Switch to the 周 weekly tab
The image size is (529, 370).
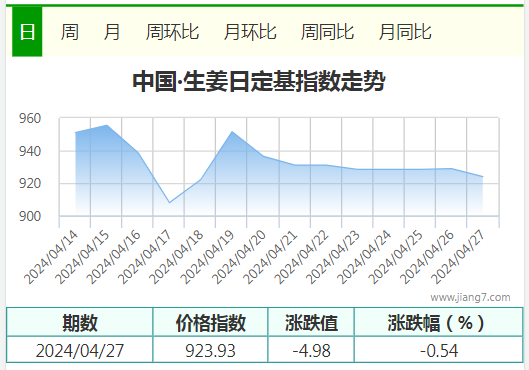(69, 32)
